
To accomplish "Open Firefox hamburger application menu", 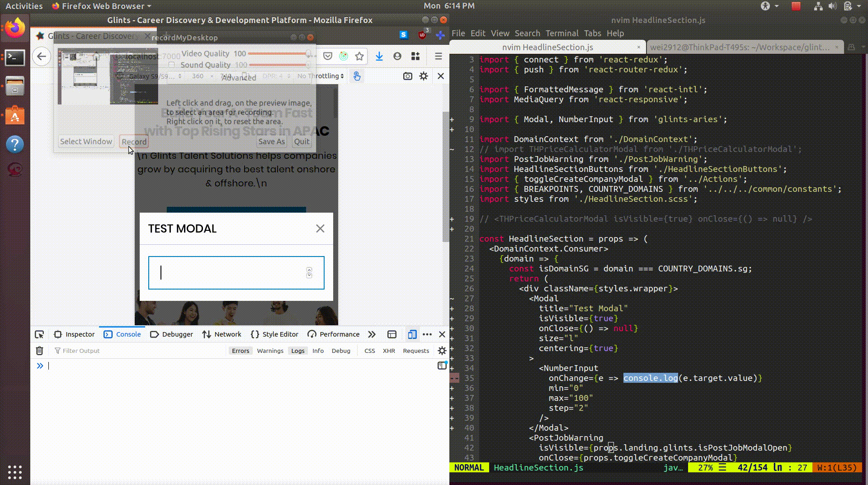I will point(438,56).
